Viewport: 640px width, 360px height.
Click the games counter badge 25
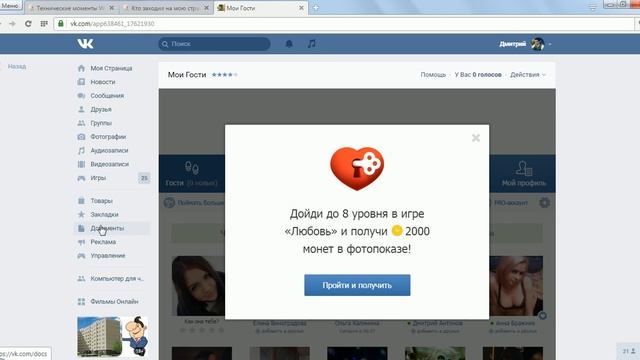coord(144,178)
